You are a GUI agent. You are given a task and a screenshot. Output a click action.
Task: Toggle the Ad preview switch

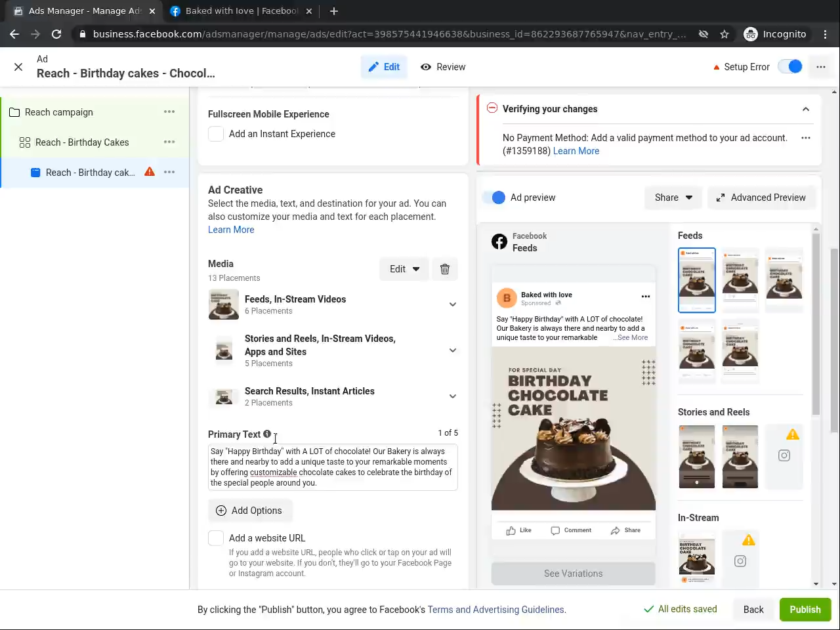pyautogui.click(x=494, y=198)
